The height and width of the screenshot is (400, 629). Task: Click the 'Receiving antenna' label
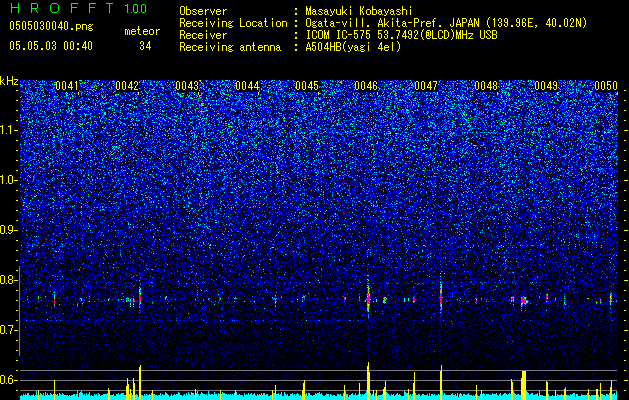point(230,47)
